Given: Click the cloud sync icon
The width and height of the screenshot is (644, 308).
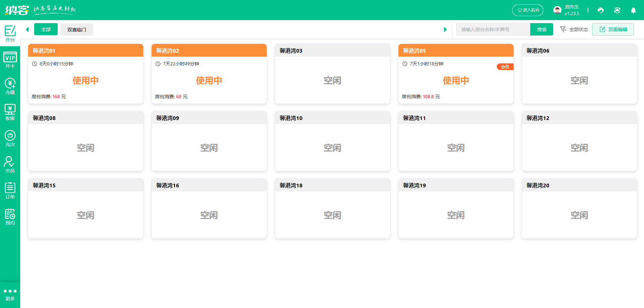Looking at the screenshot, I should 617,10.
